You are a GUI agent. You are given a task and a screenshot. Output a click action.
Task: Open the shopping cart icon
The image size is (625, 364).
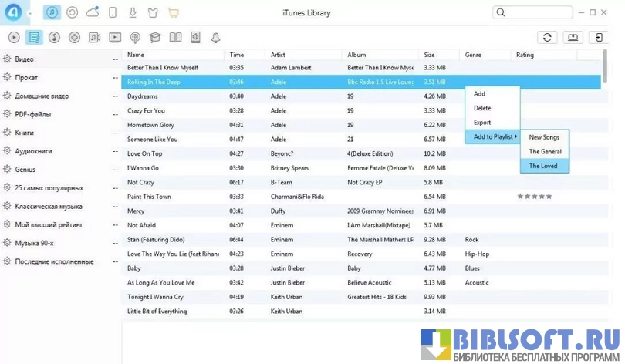click(173, 12)
